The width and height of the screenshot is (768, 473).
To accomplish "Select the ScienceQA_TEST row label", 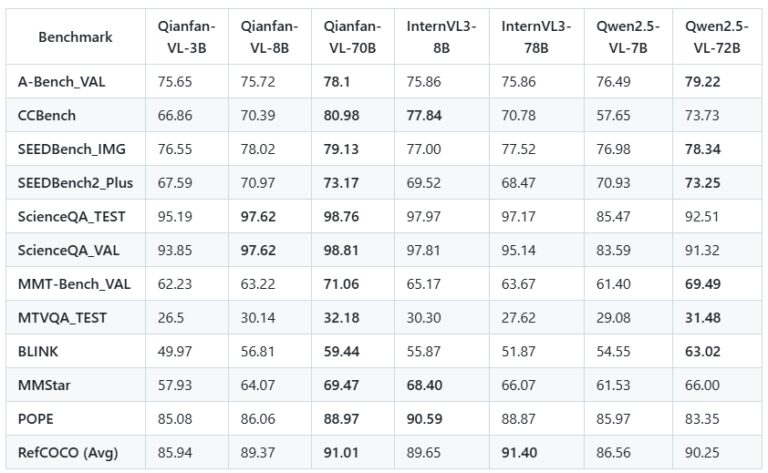I will pos(68,216).
